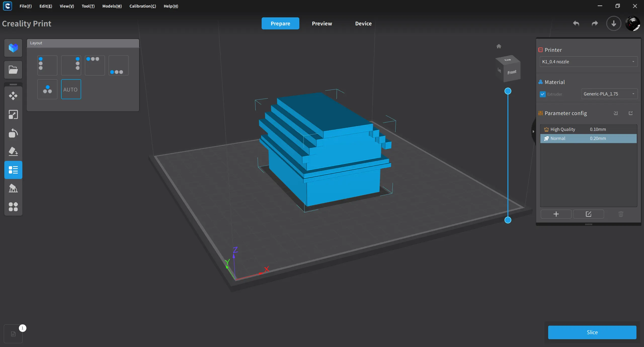Click the Top face of the view cube
Screen dimensions: 644x347
[508, 60]
